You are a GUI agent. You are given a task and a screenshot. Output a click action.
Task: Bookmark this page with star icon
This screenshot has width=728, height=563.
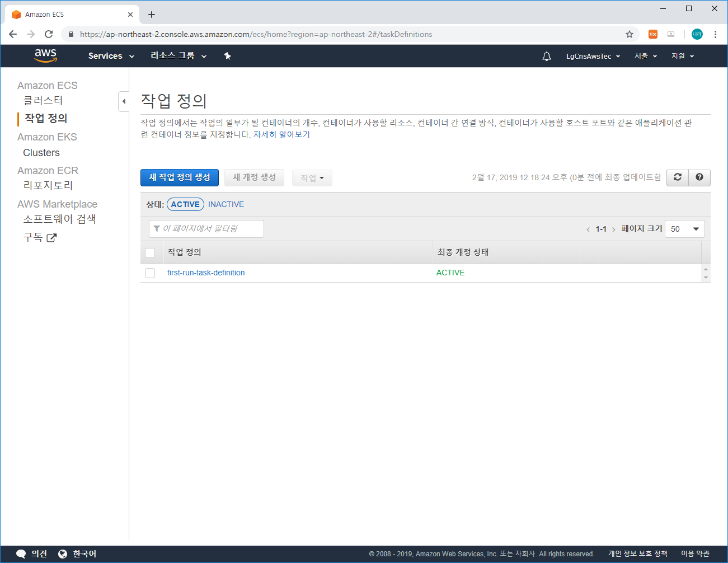pos(630,34)
